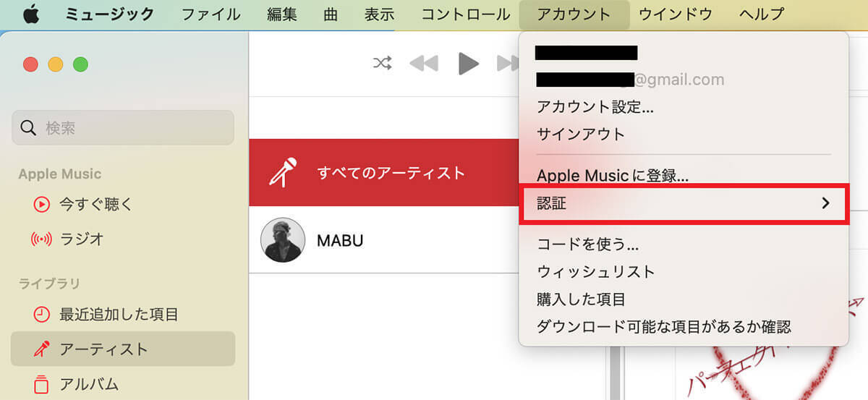
Task: Open the ファイル menu
Action: (x=211, y=14)
